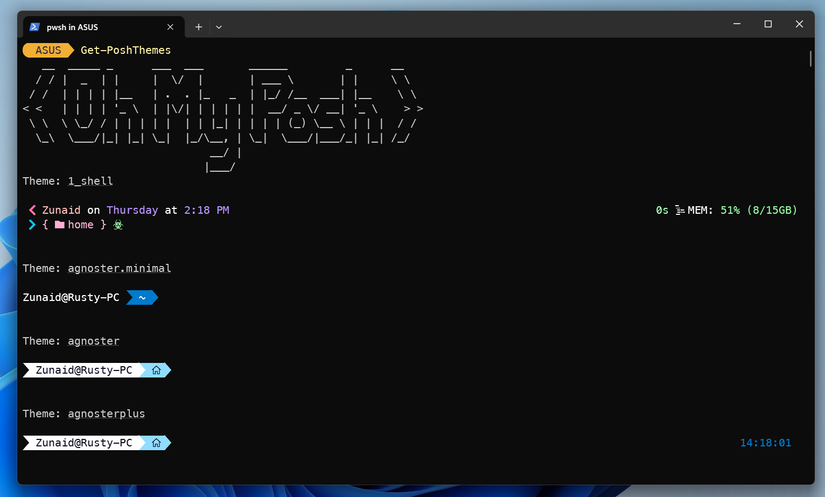Click the 14:18:01 timestamp text

pos(766,443)
